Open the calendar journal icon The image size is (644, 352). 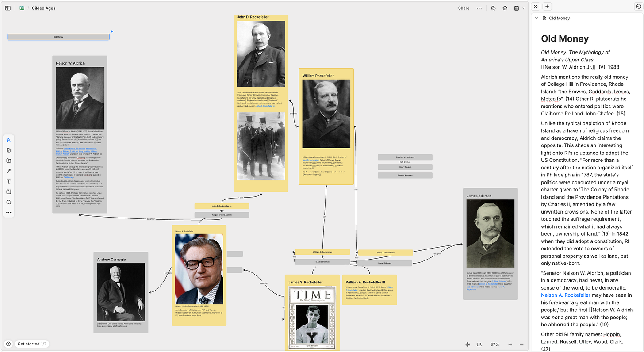[516, 8]
